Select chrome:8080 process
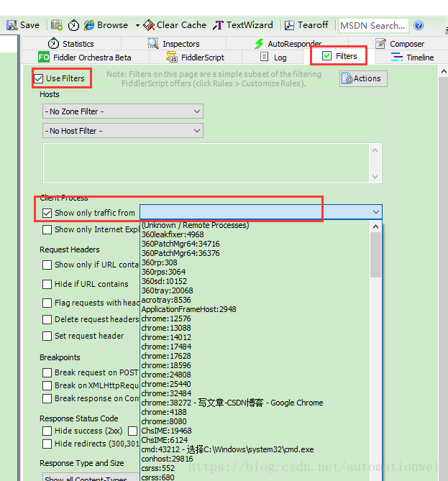Screen dimensions: 448x481 point(255,421)
